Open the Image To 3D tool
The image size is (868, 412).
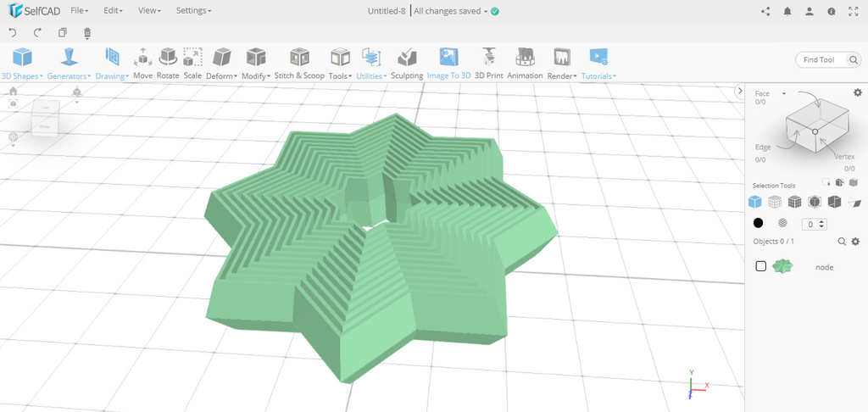tap(449, 64)
